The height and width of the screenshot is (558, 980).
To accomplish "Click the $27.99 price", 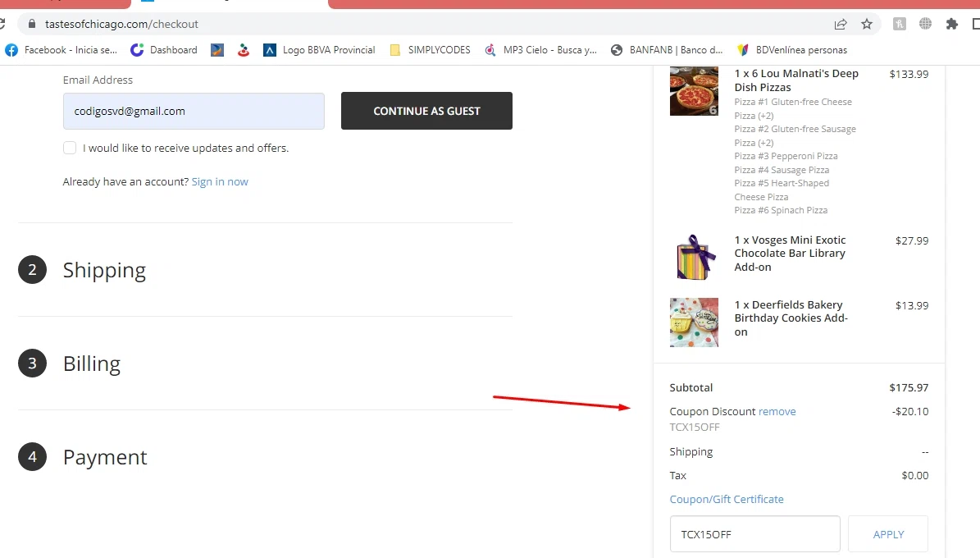I will pos(912,240).
